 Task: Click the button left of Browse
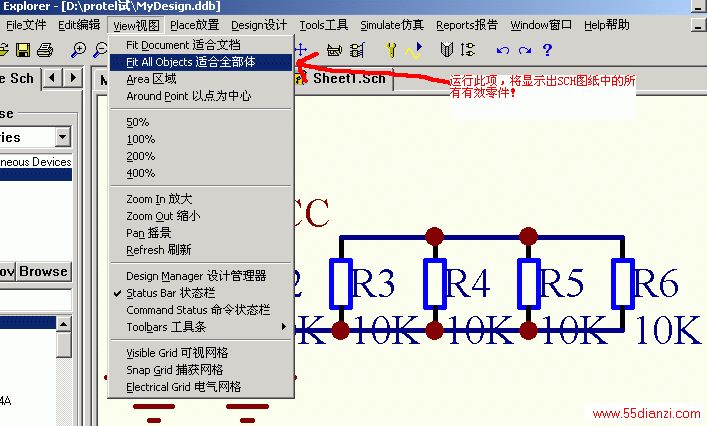pyautogui.click(x=8, y=271)
